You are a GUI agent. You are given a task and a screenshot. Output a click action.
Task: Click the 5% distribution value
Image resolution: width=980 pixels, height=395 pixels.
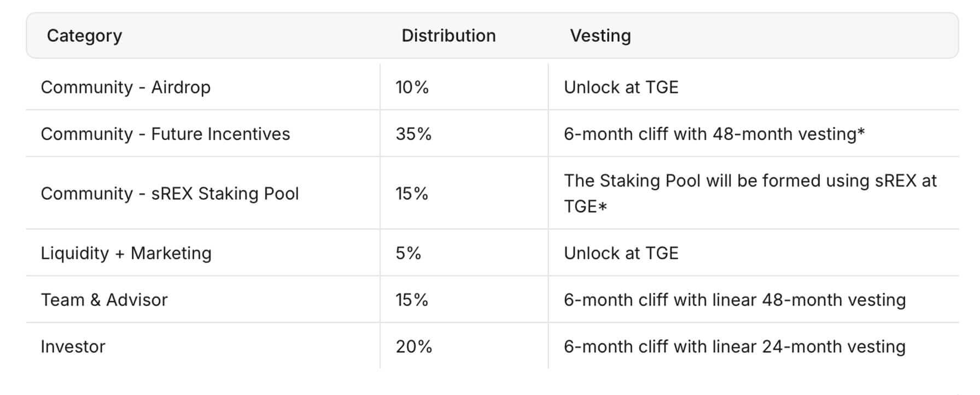coord(408,253)
